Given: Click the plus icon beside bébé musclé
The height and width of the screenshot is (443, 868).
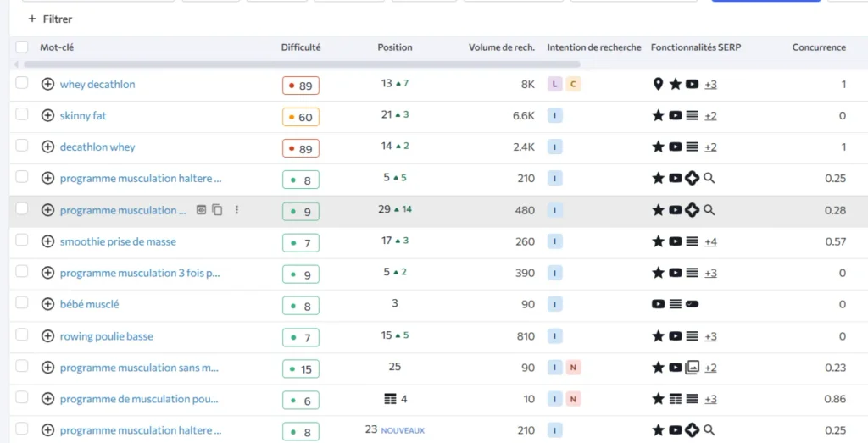Looking at the screenshot, I should coord(47,304).
